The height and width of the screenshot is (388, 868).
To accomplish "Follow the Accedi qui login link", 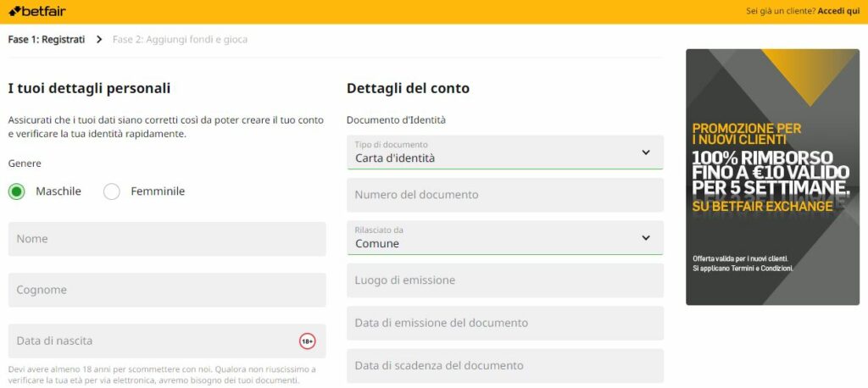I will [x=838, y=11].
